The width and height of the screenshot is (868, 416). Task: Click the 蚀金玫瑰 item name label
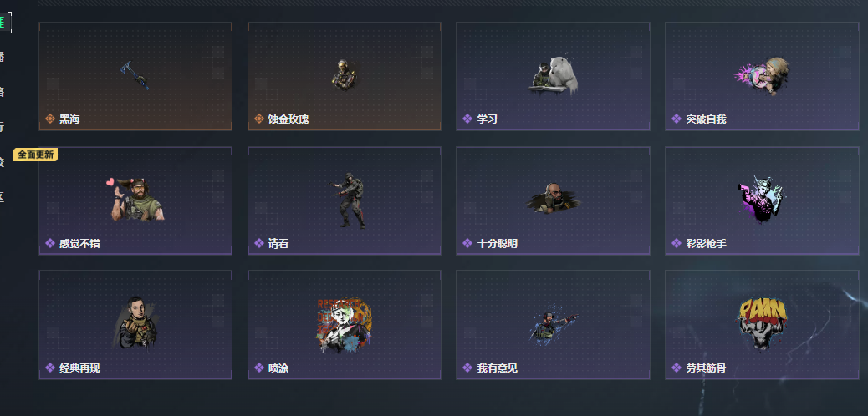288,119
